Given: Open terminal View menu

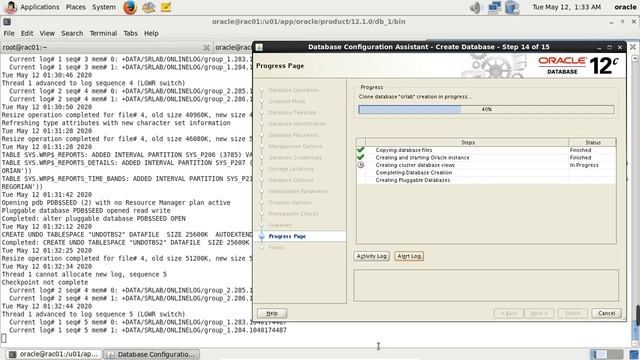Looking at the screenshot, I should point(47,33).
